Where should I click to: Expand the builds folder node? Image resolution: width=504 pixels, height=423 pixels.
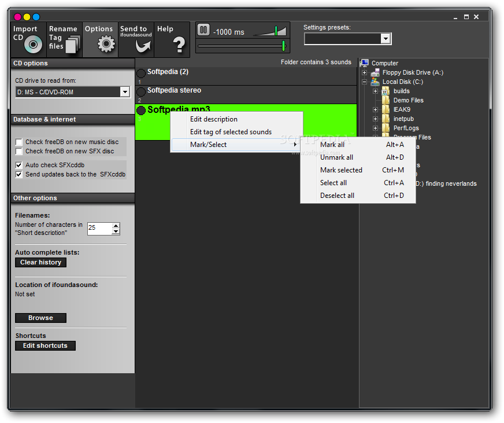(x=375, y=91)
